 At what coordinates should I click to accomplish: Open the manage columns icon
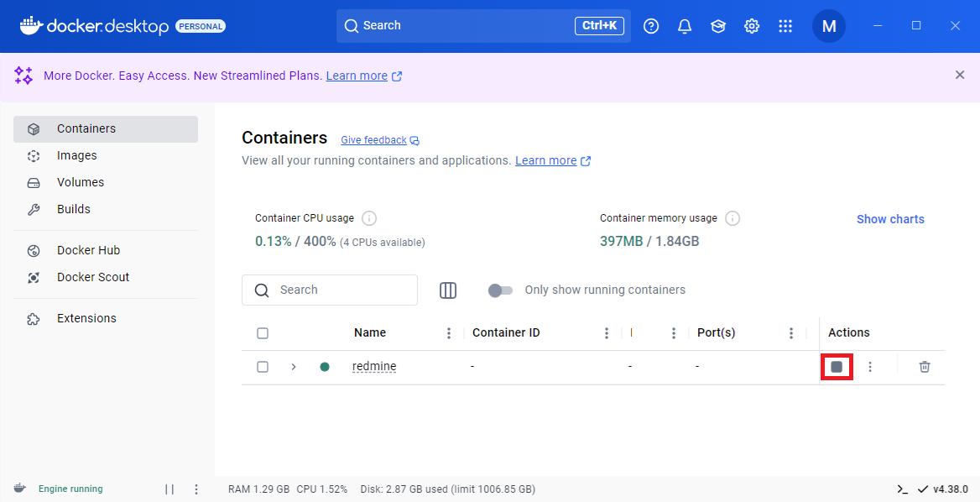point(448,290)
